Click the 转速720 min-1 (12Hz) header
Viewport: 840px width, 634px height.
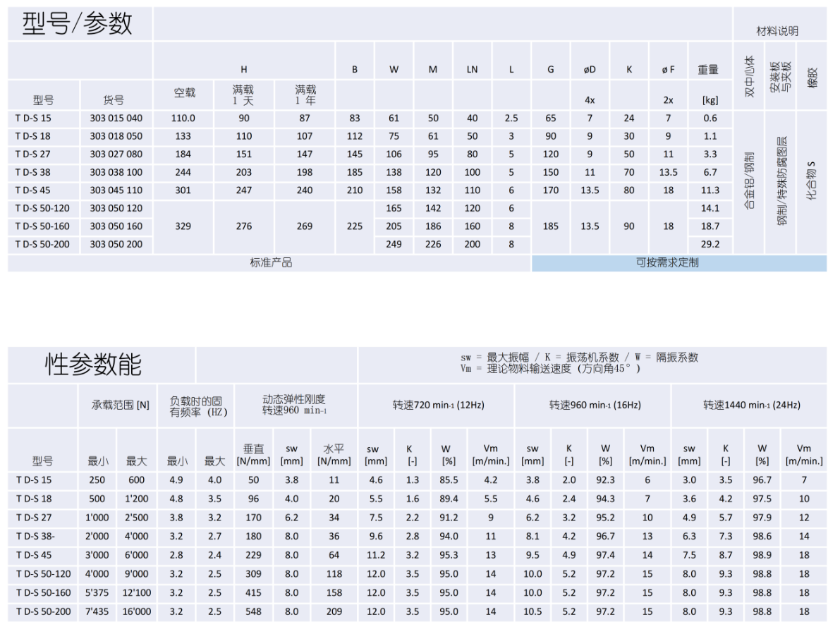click(x=439, y=406)
